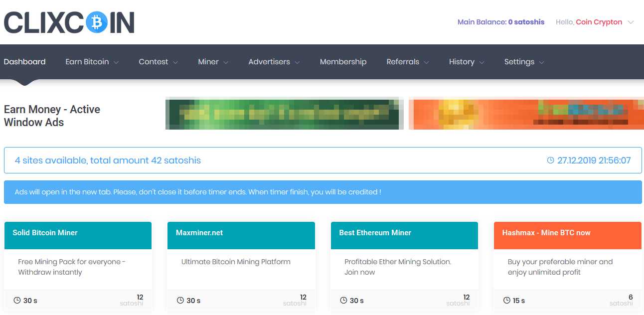This screenshot has height=315, width=644.
Task: Open the Advertisers dropdown
Action: [274, 62]
